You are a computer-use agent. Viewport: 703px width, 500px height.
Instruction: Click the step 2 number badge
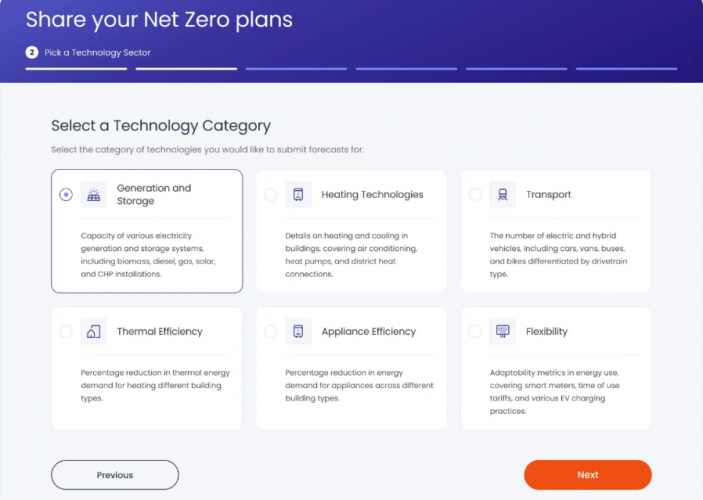32,52
